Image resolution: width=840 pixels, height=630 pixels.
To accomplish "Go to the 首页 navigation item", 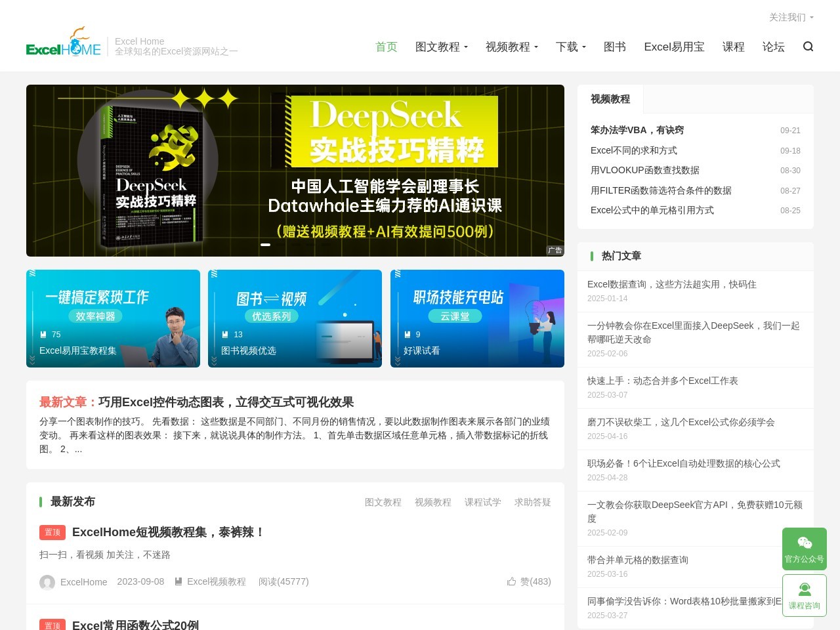I will (x=387, y=47).
